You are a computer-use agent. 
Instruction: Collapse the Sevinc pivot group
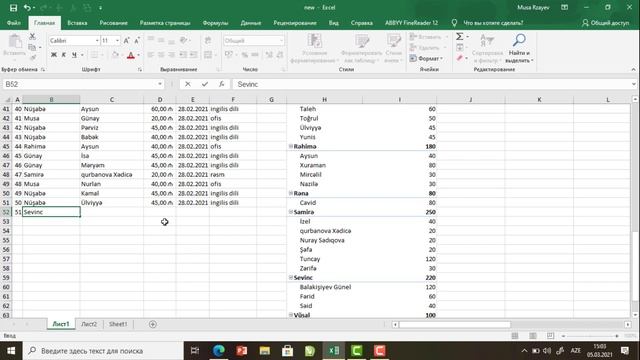(291, 278)
